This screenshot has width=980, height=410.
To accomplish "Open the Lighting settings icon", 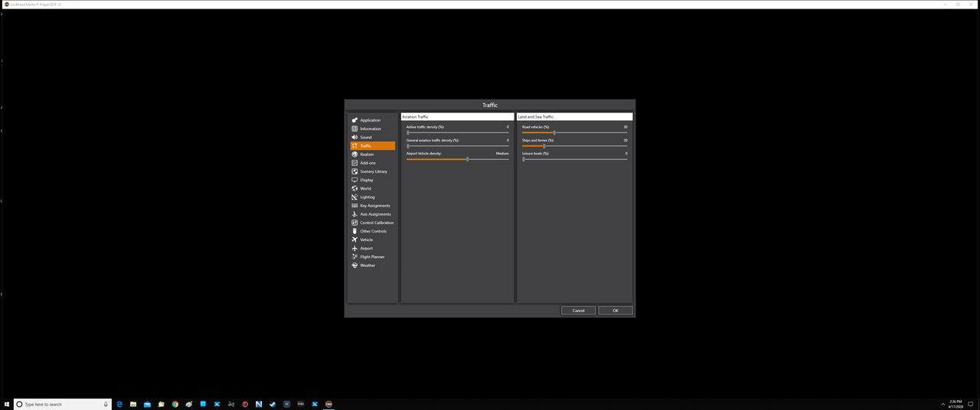I will (x=354, y=197).
